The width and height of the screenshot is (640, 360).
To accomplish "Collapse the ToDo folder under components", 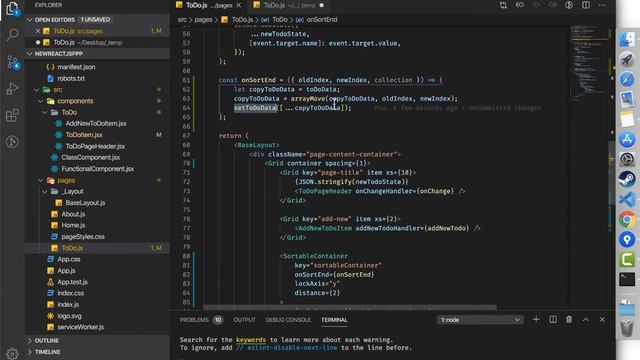I will 44,112.
